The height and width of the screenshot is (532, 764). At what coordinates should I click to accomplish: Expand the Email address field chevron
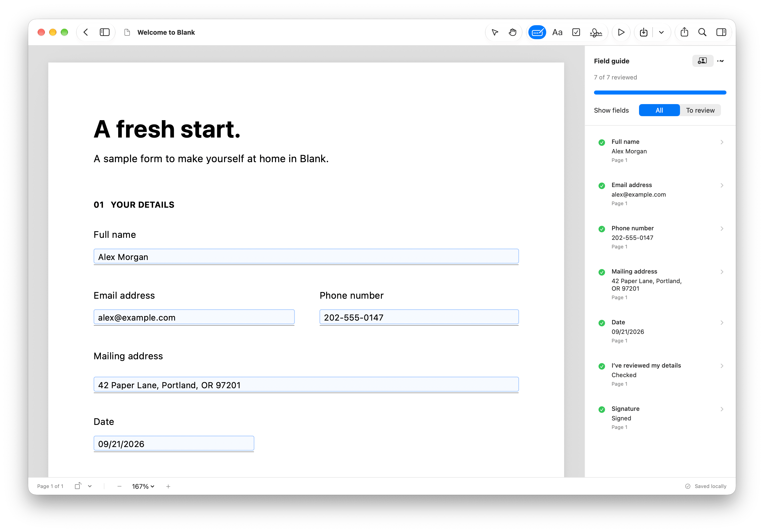click(x=722, y=185)
